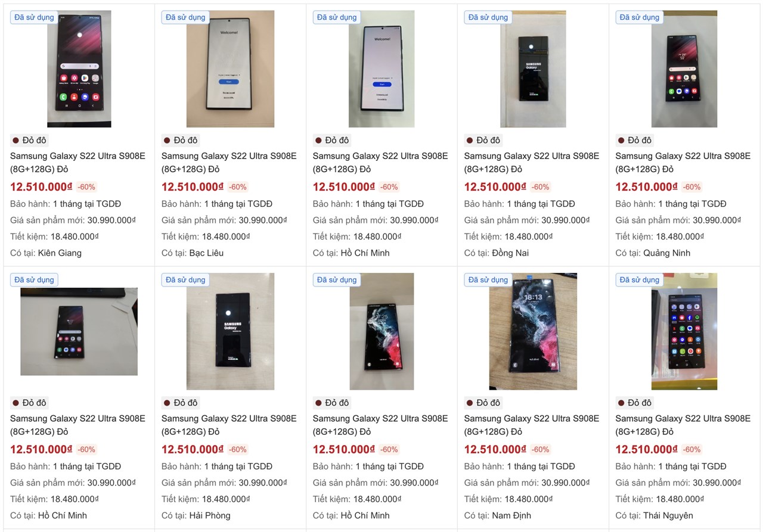Click the 12.510.000₫ price in Hải Phòng listing

coord(192,450)
